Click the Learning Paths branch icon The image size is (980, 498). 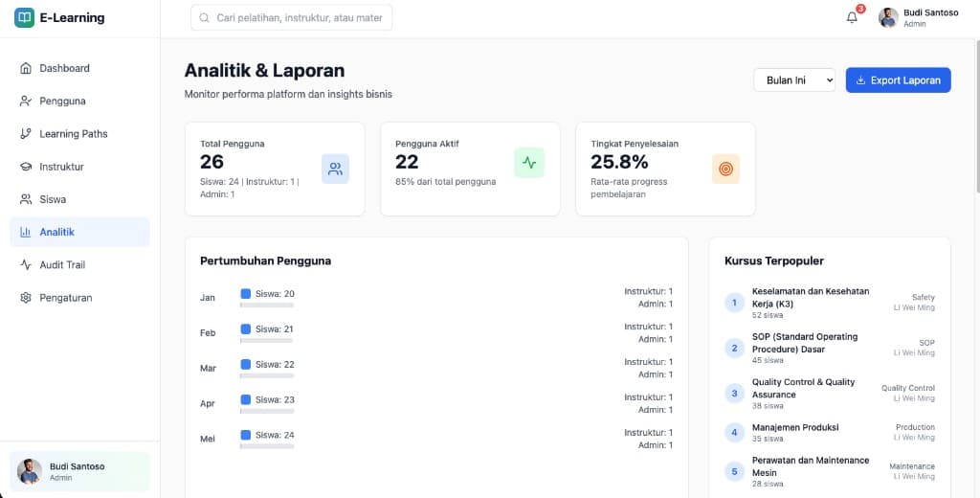click(x=26, y=134)
